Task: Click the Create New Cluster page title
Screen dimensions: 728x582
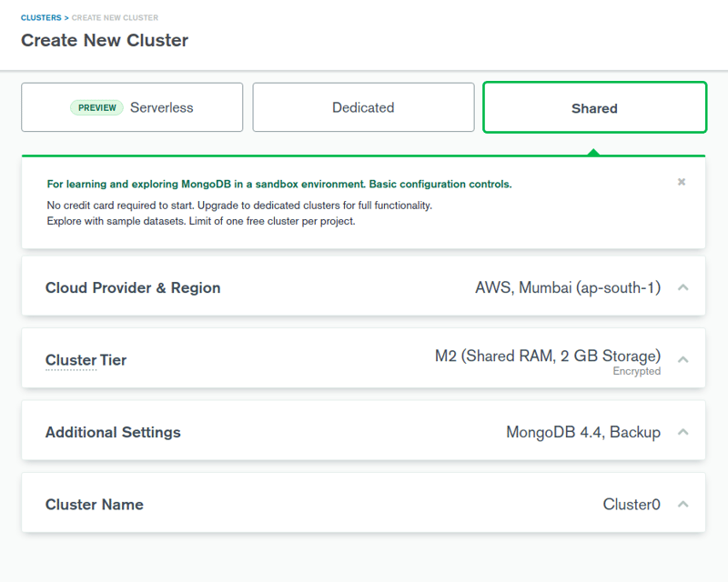Action: 105,40
